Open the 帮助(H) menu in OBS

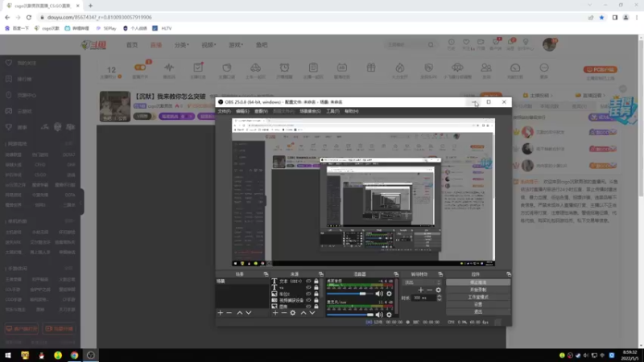coord(352,111)
